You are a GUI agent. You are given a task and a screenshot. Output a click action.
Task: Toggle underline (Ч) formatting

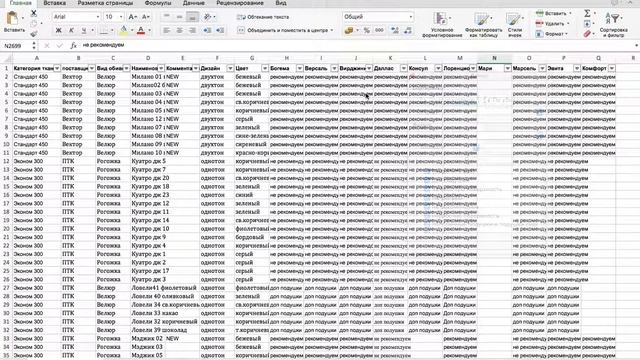(x=84, y=31)
